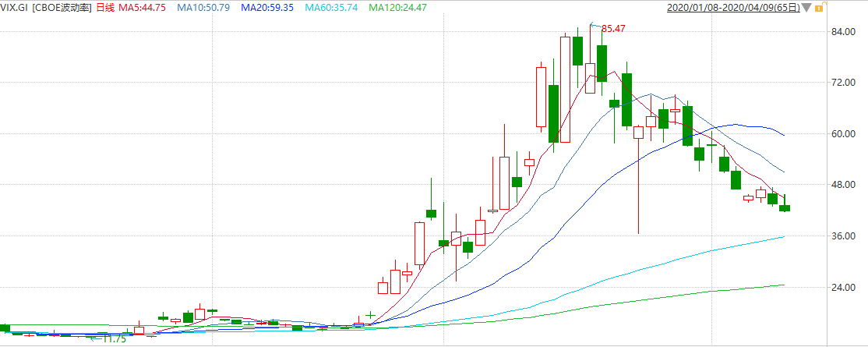Click the 84.00 price axis label

[x=844, y=32]
